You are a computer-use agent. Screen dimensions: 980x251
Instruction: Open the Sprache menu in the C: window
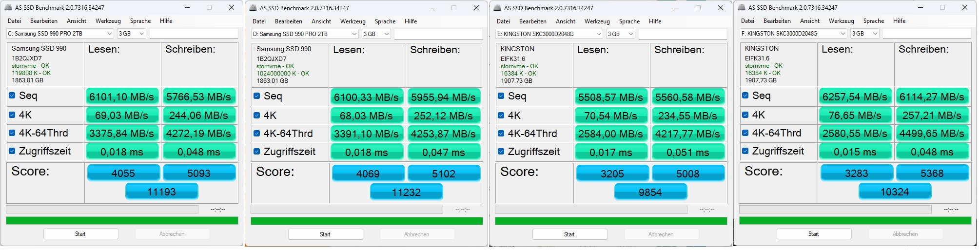140,21
